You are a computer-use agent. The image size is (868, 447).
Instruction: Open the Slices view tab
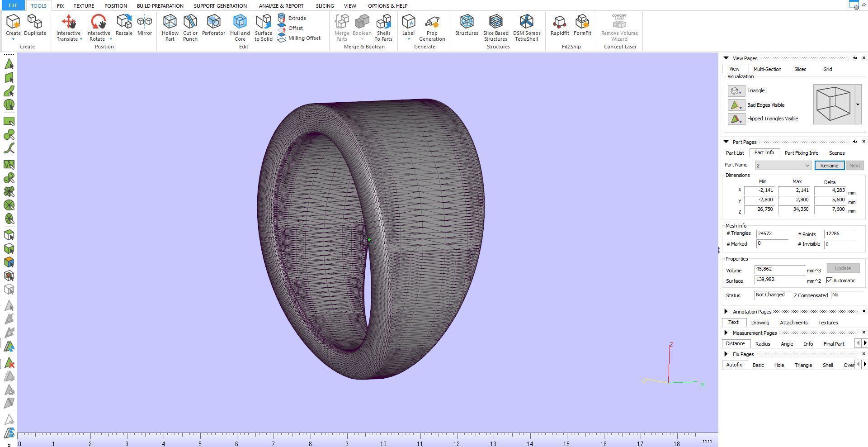coord(800,69)
